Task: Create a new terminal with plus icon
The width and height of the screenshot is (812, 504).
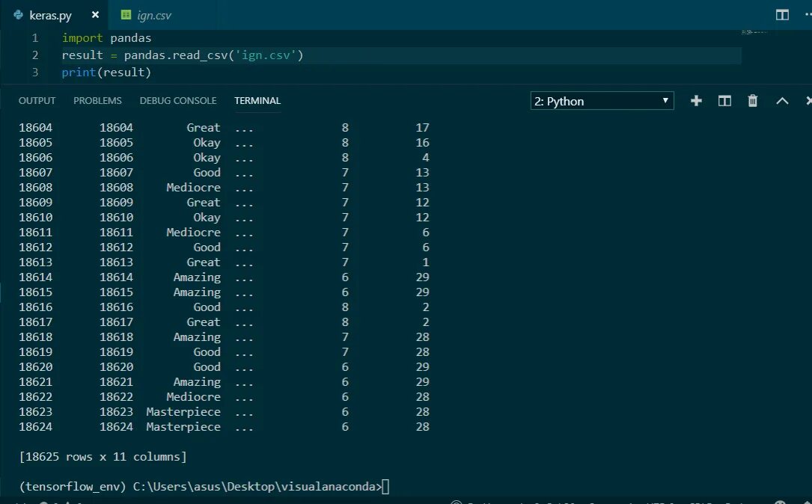Action: pos(696,101)
